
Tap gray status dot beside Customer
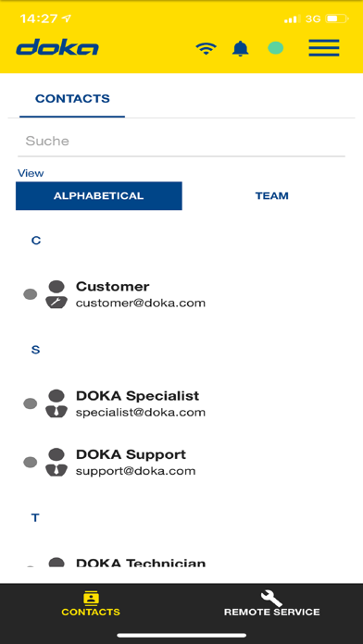[30, 294]
